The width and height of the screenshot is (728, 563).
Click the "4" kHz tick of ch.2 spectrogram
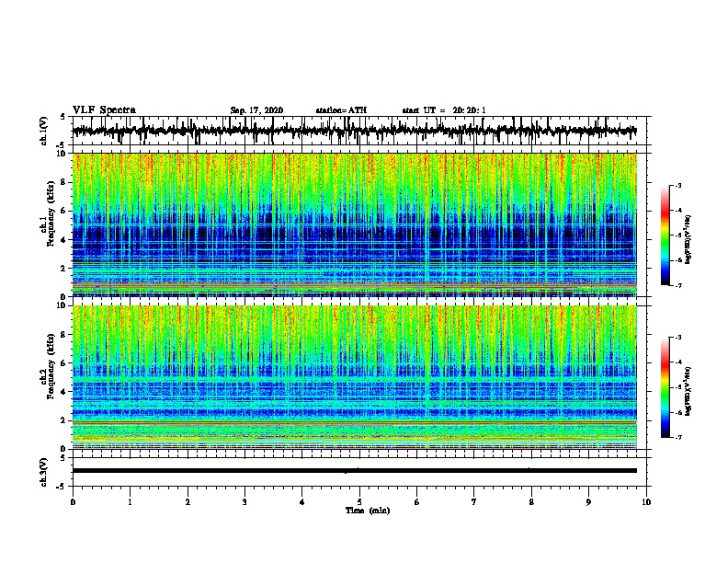(x=63, y=392)
